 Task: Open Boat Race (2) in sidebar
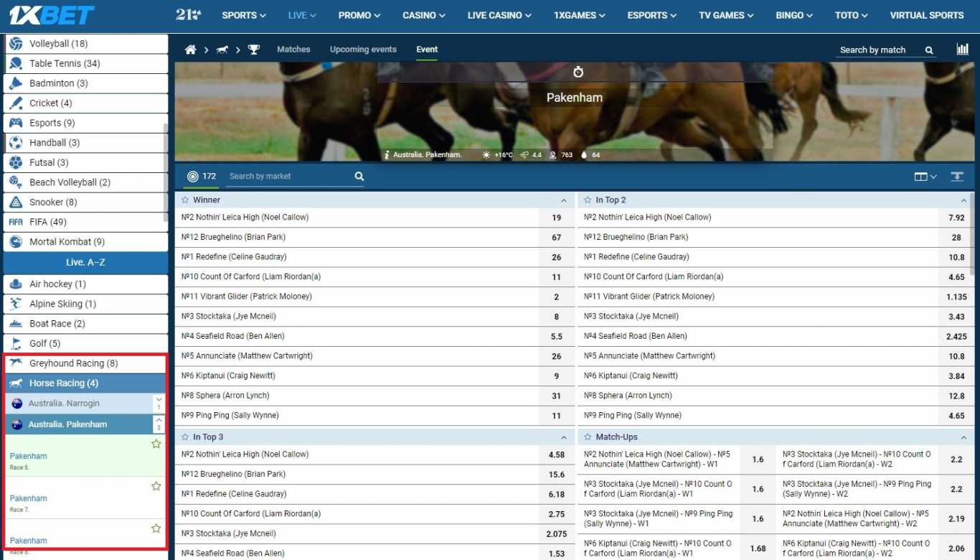(85, 324)
